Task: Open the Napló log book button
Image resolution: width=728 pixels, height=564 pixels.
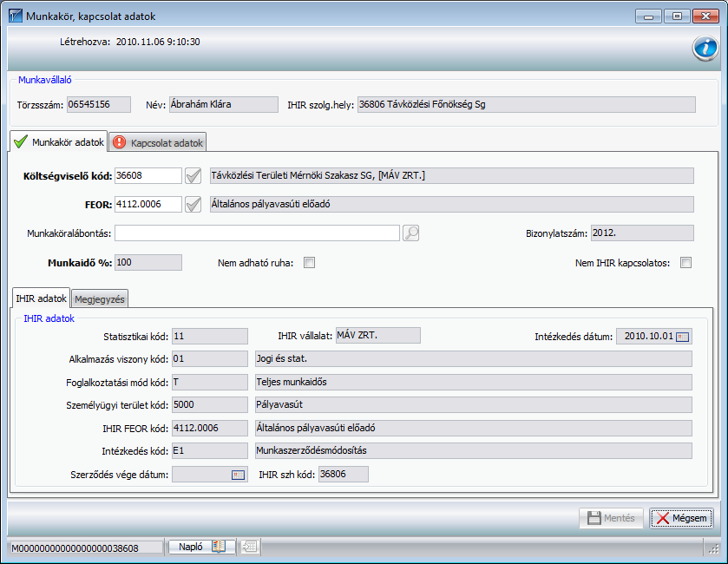Action: (x=202, y=547)
